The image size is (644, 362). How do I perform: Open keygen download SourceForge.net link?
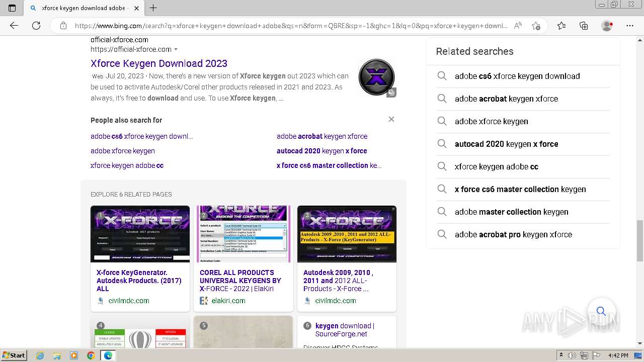[x=345, y=330]
